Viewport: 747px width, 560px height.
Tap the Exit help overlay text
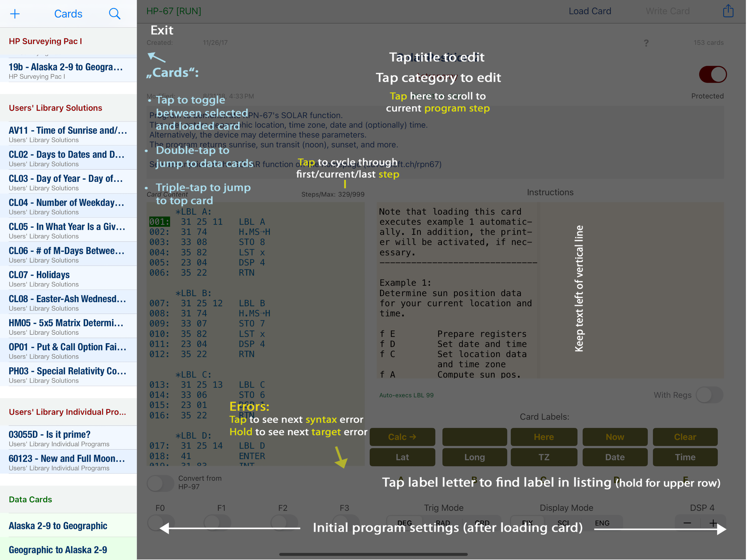click(x=162, y=30)
